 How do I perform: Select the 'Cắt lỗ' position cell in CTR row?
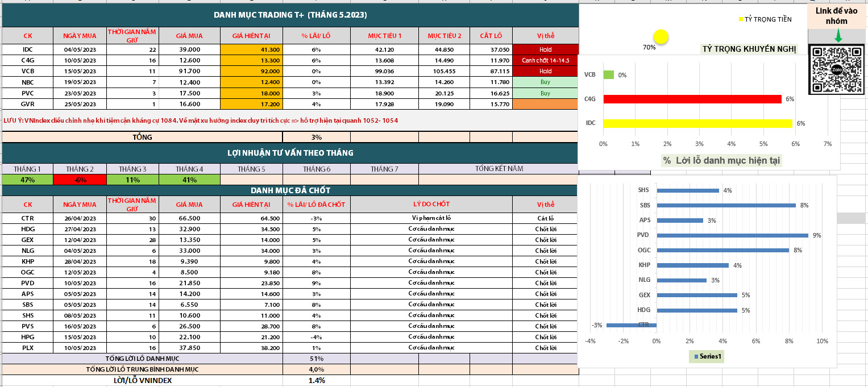[x=545, y=218]
